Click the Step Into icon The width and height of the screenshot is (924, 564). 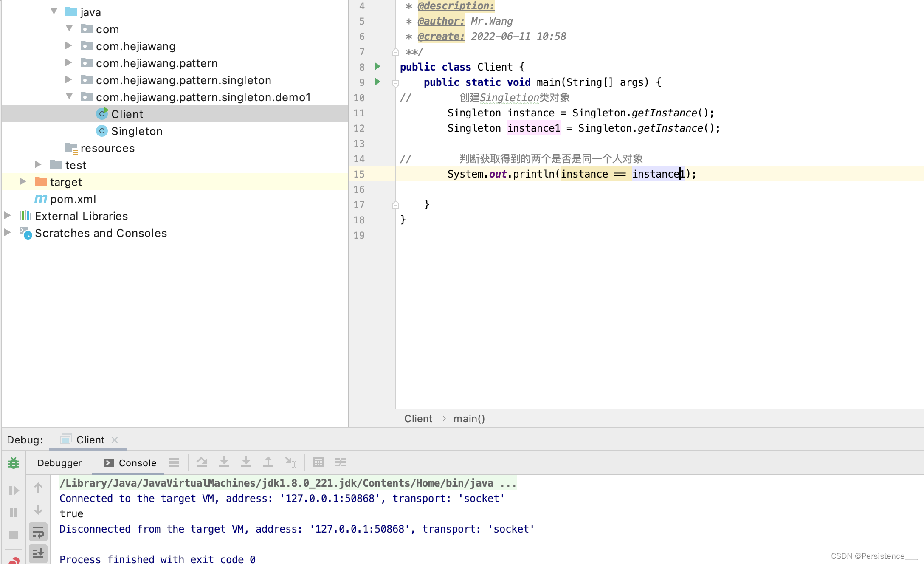coord(224,462)
